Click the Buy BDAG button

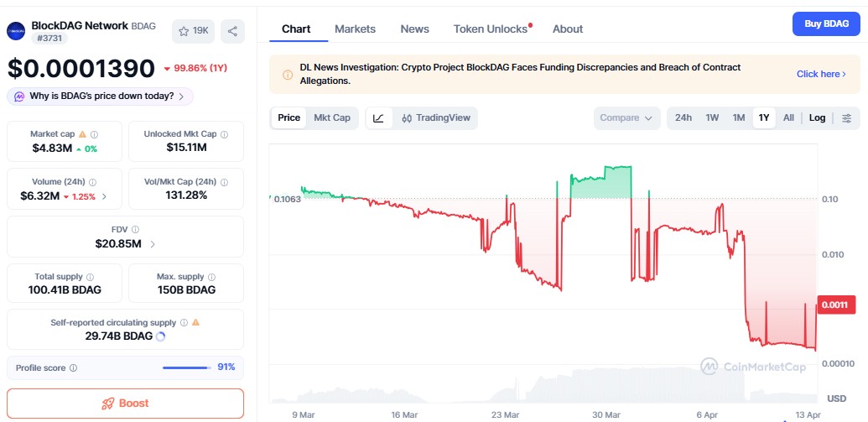826,23
